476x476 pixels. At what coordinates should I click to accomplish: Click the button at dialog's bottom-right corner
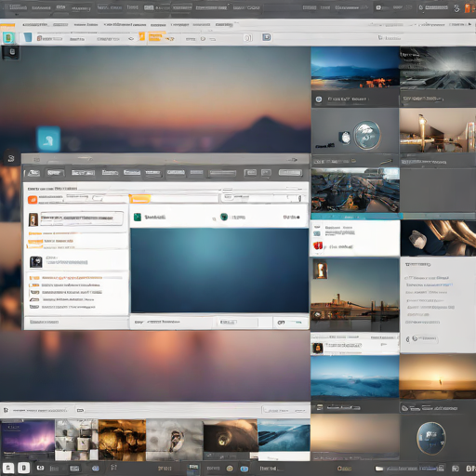tap(291, 323)
